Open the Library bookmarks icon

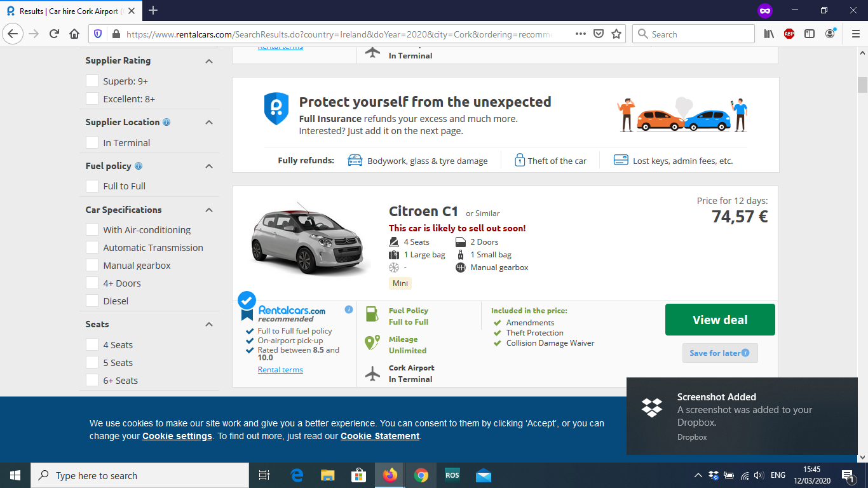click(769, 34)
